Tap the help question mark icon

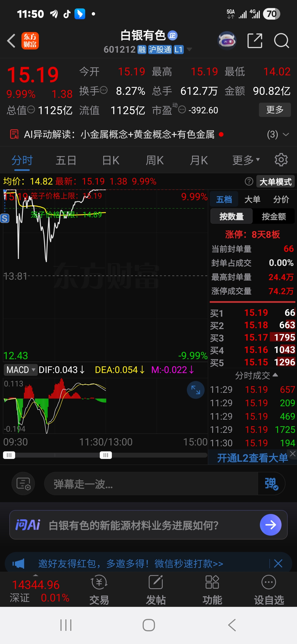coord(249,181)
